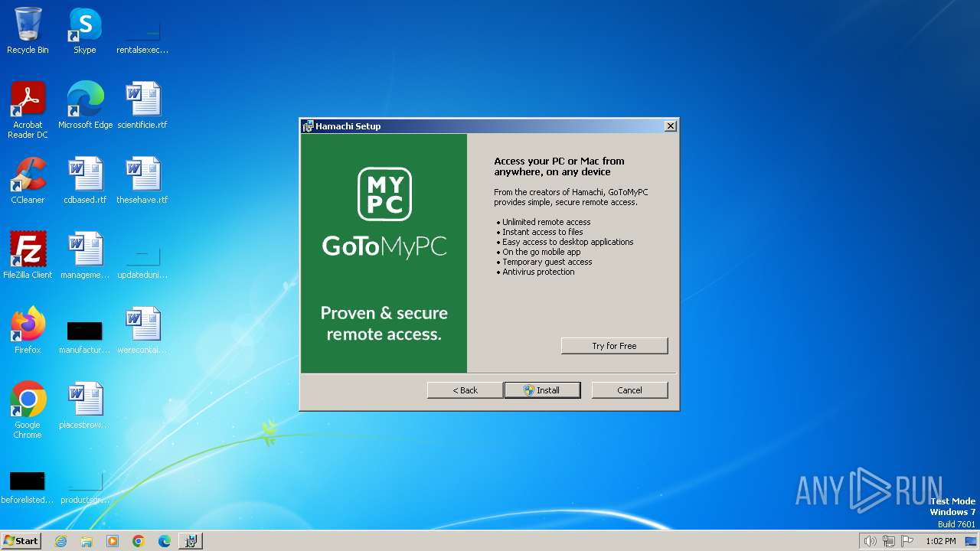Open Action Center flag icon
The width and height of the screenshot is (980, 551).
coord(908,541)
